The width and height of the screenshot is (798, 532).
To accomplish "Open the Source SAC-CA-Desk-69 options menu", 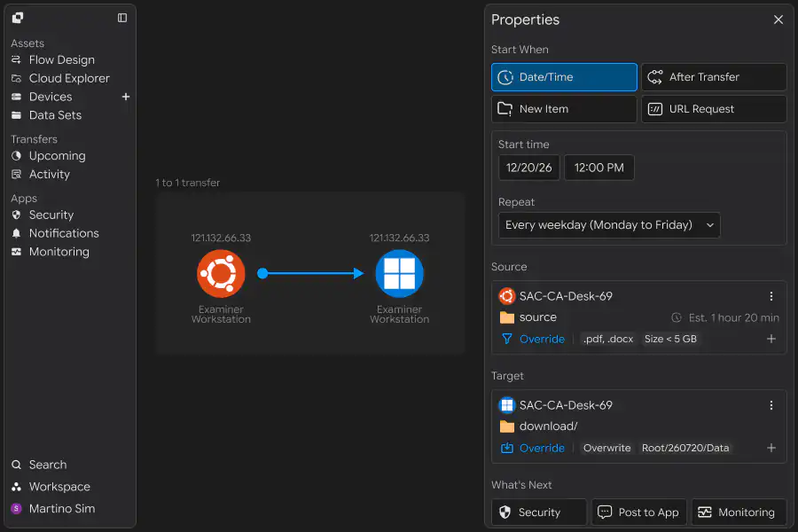I will pyautogui.click(x=771, y=296).
